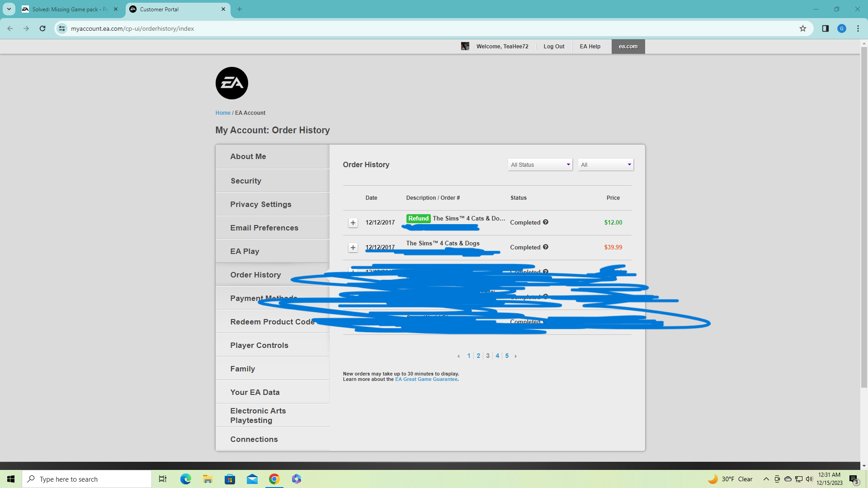868x488 pixels.
Task: Go to page 3 of order history
Action: point(488,356)
